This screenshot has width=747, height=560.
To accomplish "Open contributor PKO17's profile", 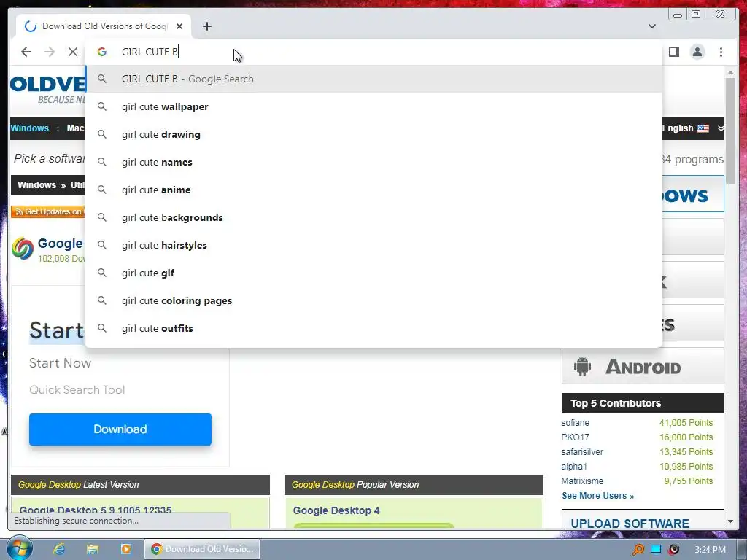I will click(575, 437).
